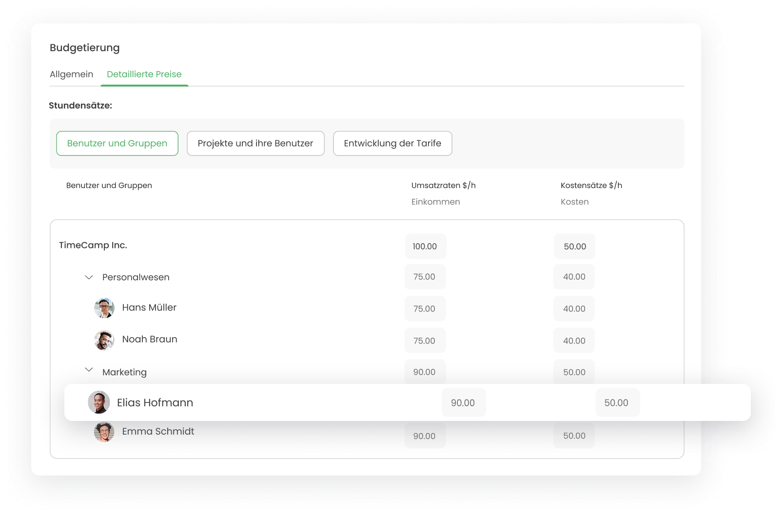This screenshot has width=782, height=532.
Task: Collapse the Marketing group chevron
Action: (89, 370)
